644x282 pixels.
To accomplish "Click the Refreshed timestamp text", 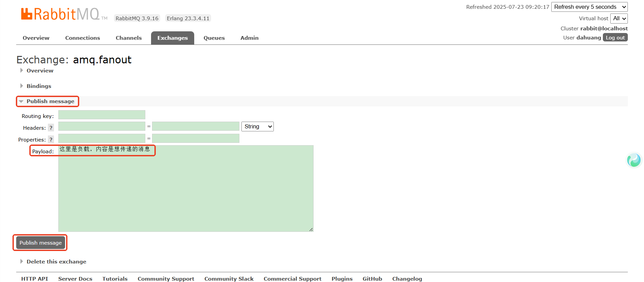I will tap(507, 7).
